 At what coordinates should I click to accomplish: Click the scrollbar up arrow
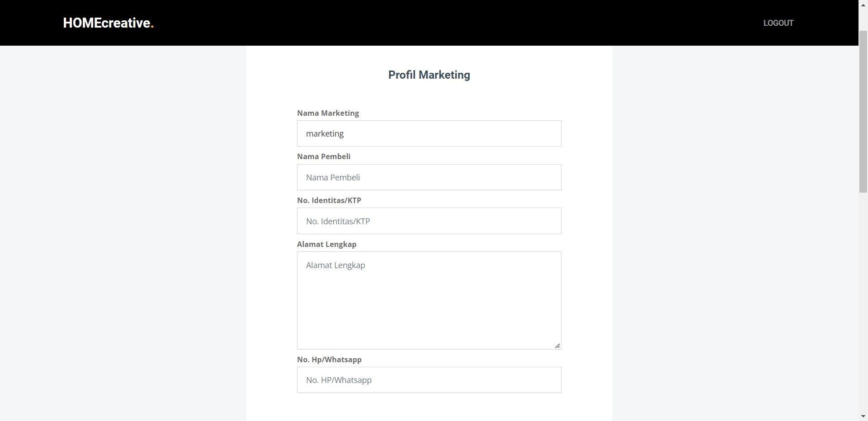tap(863, 5)
